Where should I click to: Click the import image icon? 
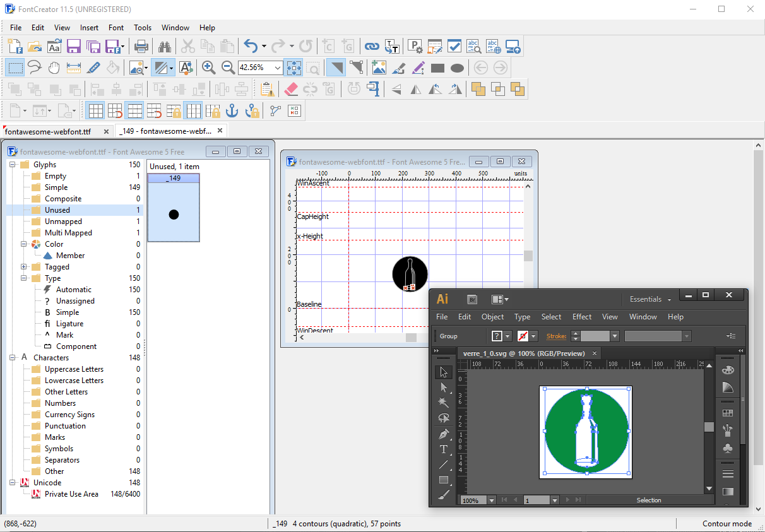click(x=379, y=68)
